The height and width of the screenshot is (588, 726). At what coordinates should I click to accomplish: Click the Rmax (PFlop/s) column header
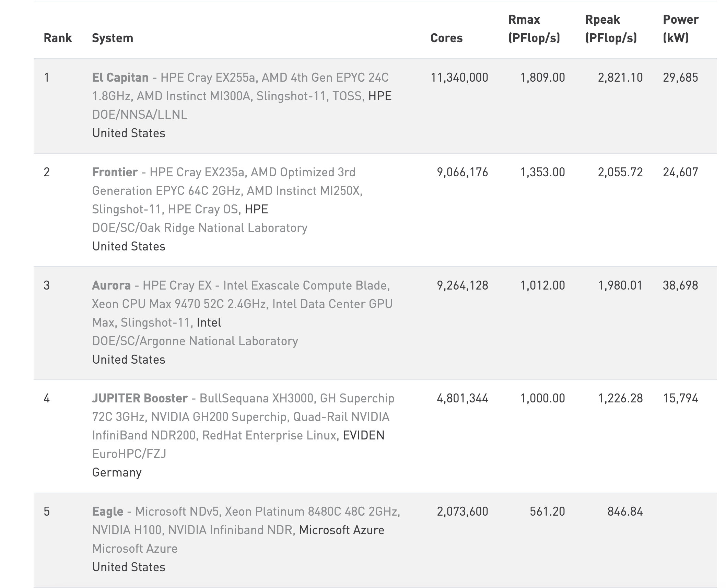pos(534,29)
